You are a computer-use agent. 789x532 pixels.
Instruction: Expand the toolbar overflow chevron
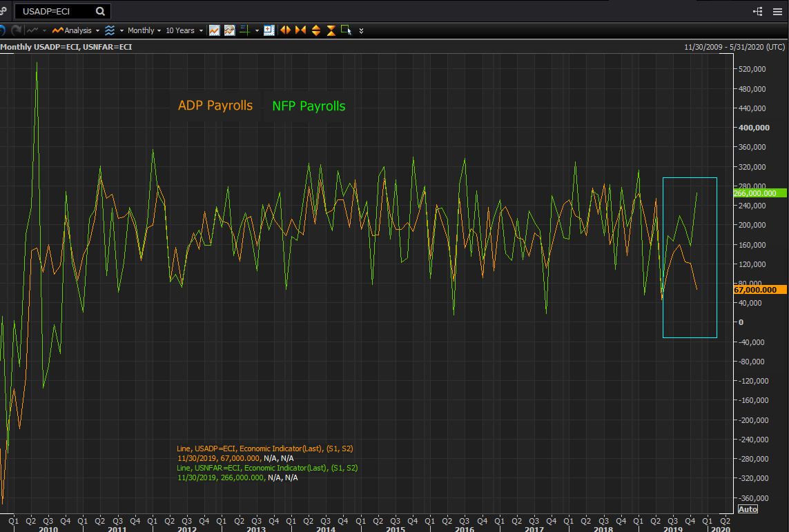coord(361,31)
